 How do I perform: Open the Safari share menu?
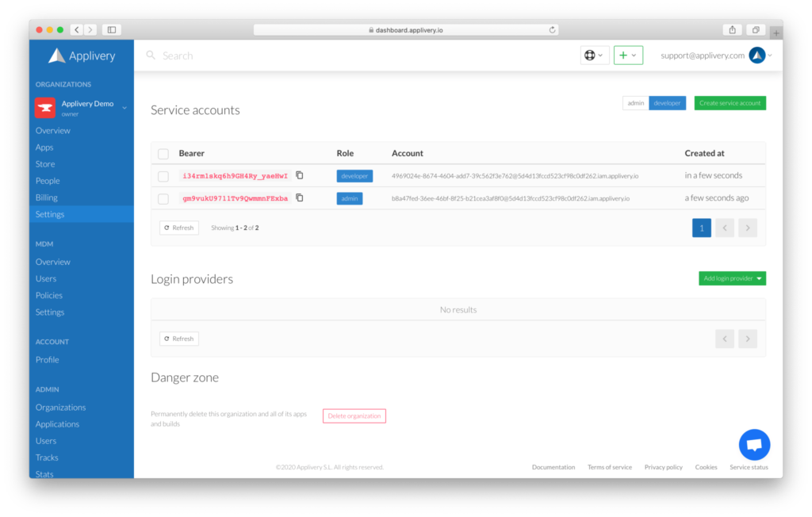click(x=732, y=29)
